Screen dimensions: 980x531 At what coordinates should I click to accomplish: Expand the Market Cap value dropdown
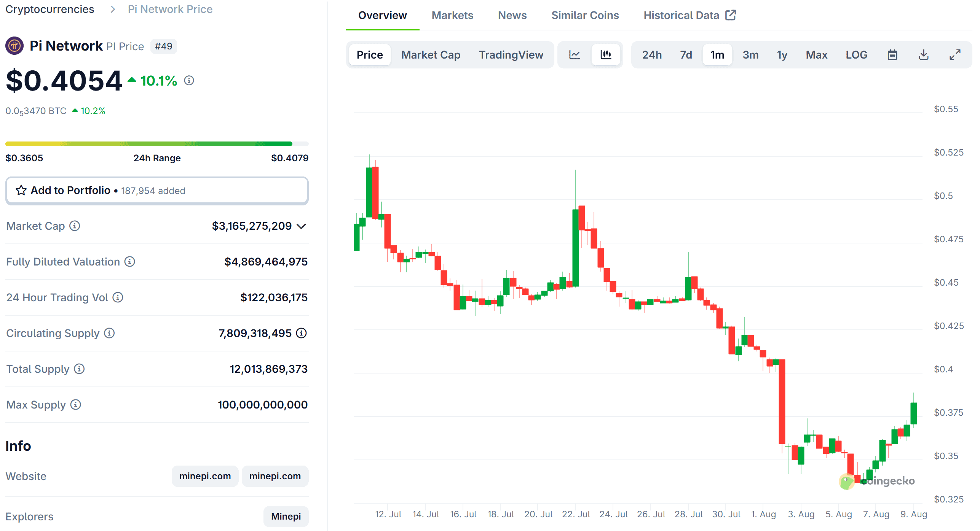(302, 226)
